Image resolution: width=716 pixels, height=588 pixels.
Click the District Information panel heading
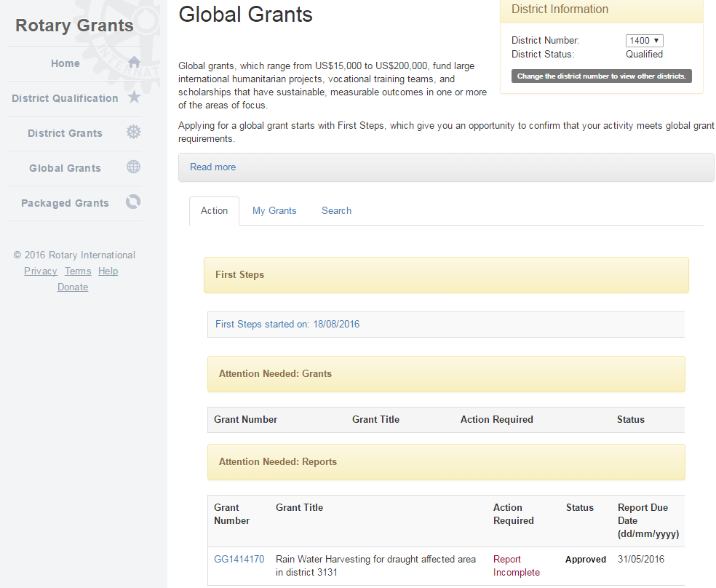pyautogui.click(x=560, y=9)
